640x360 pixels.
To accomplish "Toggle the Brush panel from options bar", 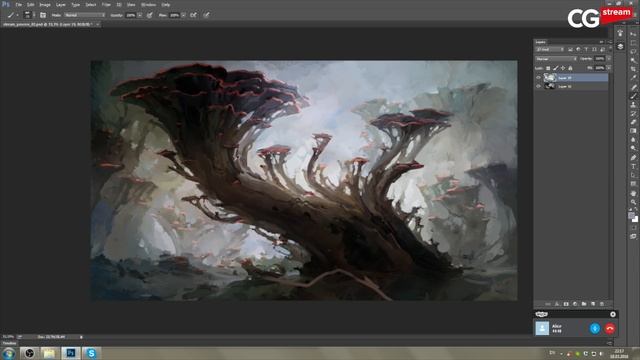I will (x=43, y=15).
